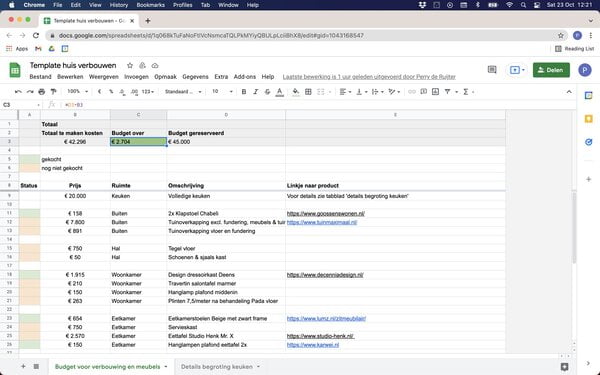The height and width of the screenshot is (375, 600).
Task: Switch to Details begroting keuken sheet tab
Action: point(217,367)
